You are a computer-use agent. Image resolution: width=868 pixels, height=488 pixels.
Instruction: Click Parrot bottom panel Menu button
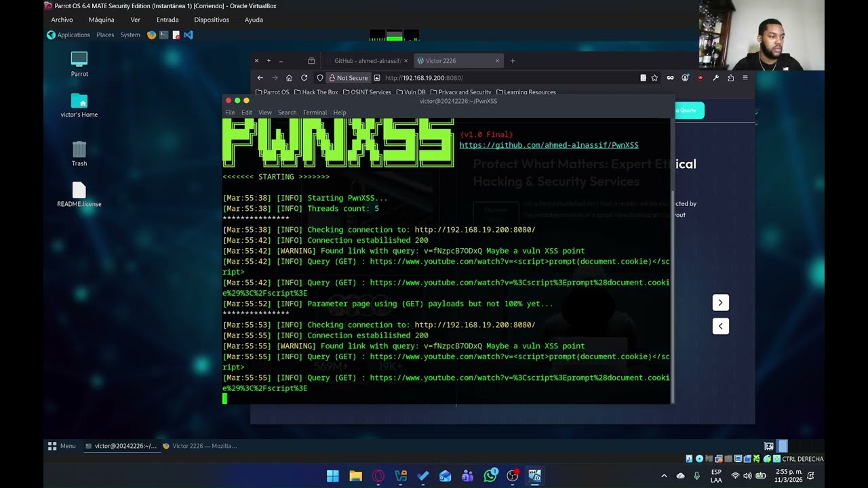coord(62,446)
